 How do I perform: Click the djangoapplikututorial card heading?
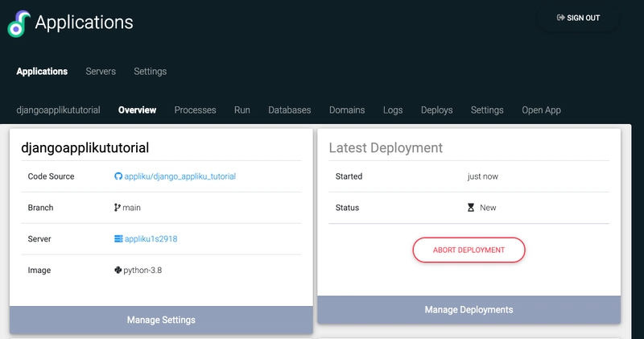(x=85, y=147)
